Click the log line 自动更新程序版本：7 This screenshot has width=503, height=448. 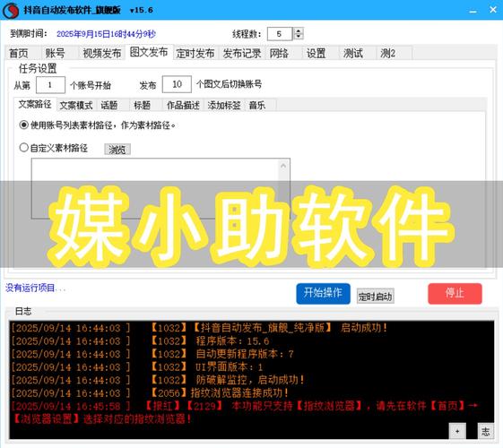[x=152, y=354]
